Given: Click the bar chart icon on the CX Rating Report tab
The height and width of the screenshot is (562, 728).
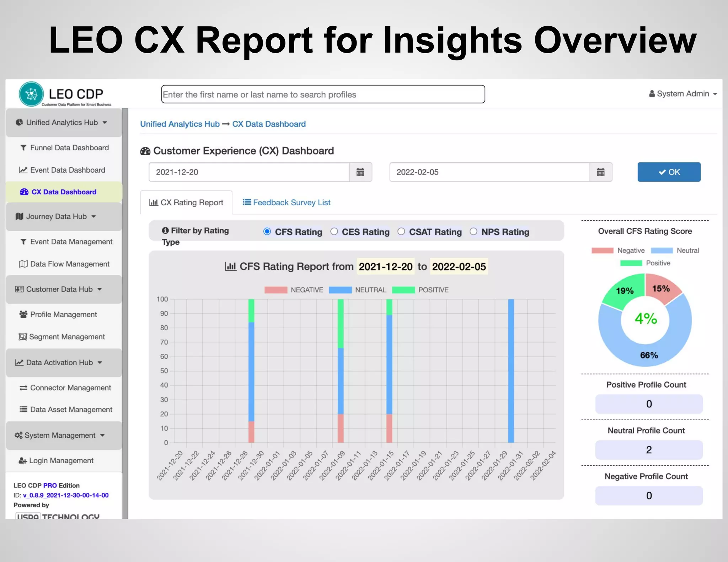Looking at the screenshot, I should pos(154,202).
